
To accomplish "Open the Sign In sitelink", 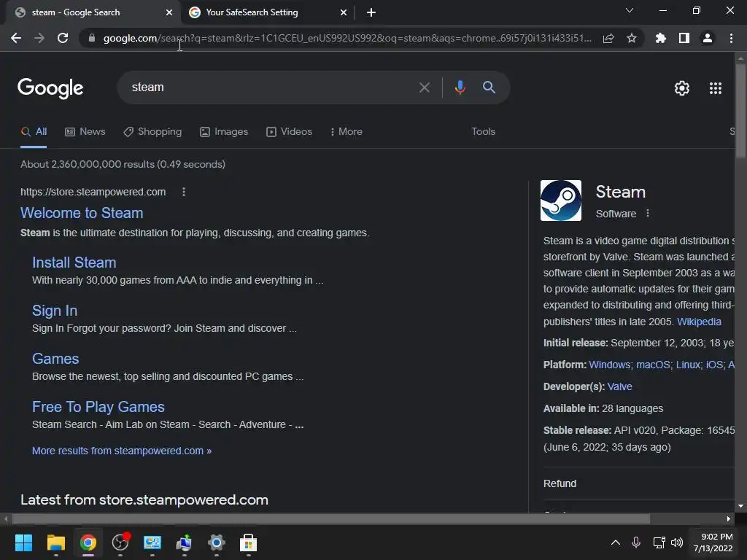I will coord(55,311).
